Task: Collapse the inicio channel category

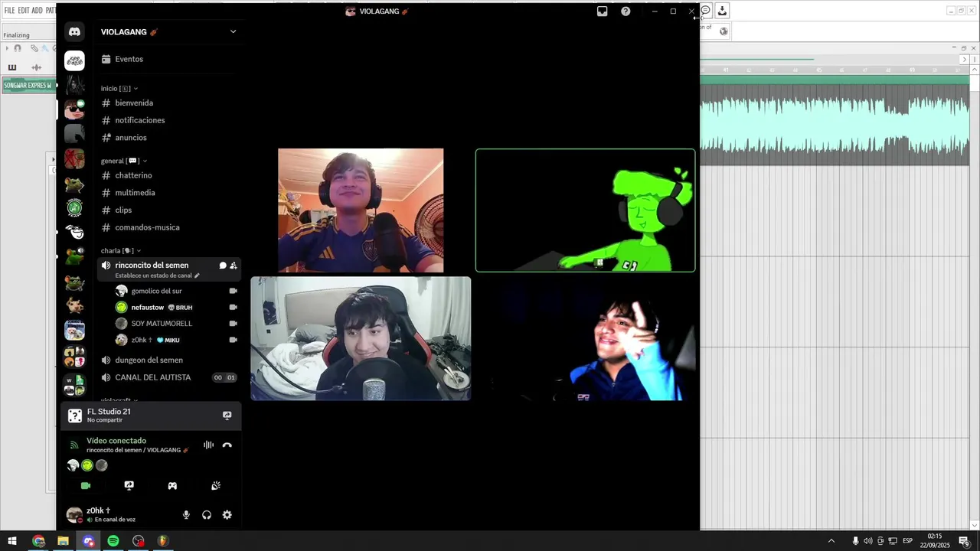Action: tap(119, 89)
